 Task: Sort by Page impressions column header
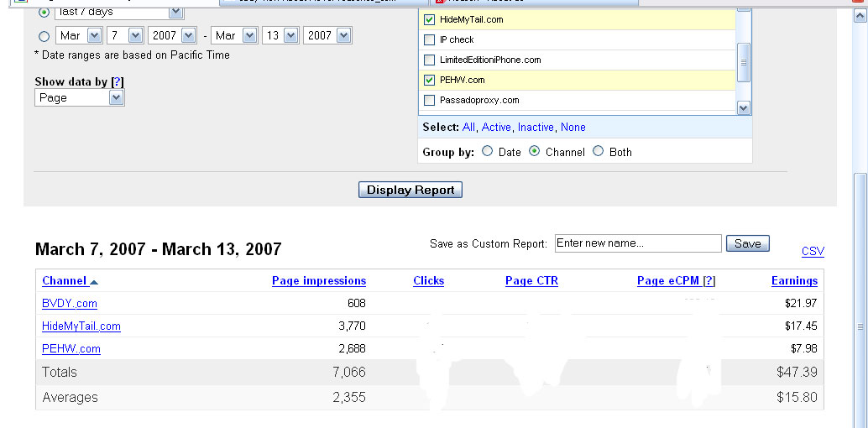pyautogui.click(x=319, y=281)
